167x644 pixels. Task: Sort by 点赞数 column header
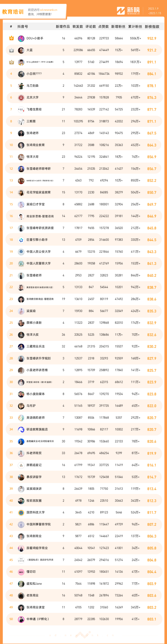[103, 26]
